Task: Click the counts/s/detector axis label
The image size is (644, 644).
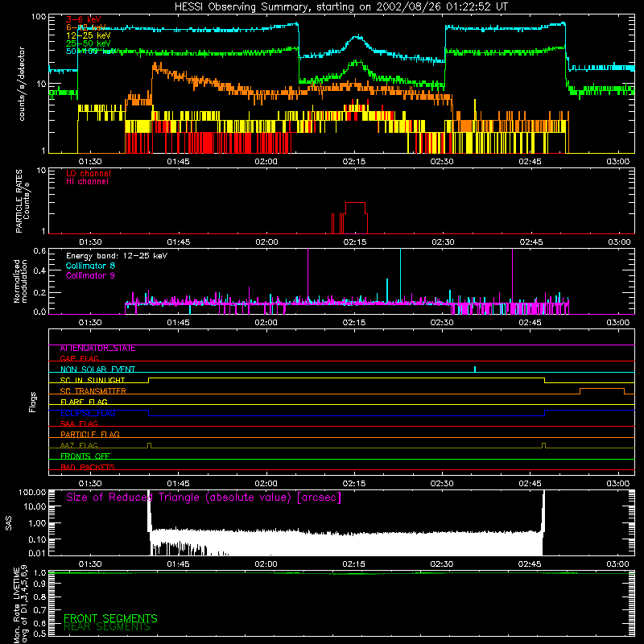Action: (x=22, y=84)
